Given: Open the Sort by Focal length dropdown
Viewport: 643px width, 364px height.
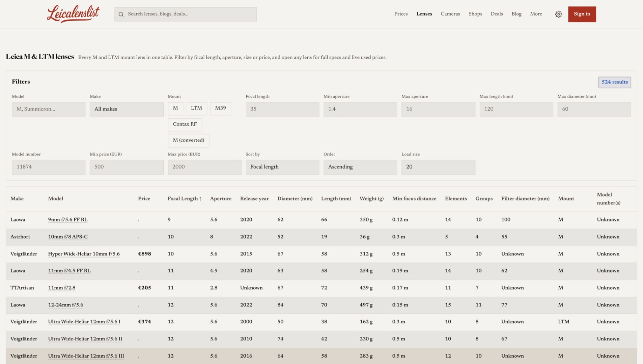Looking at the screenshot, I should coord(282,167).
